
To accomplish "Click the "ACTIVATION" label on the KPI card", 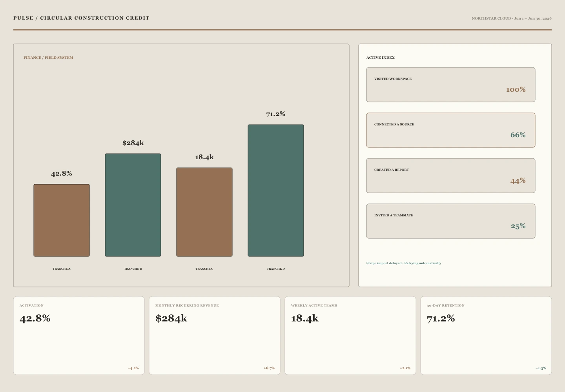I will click(32, 305).
